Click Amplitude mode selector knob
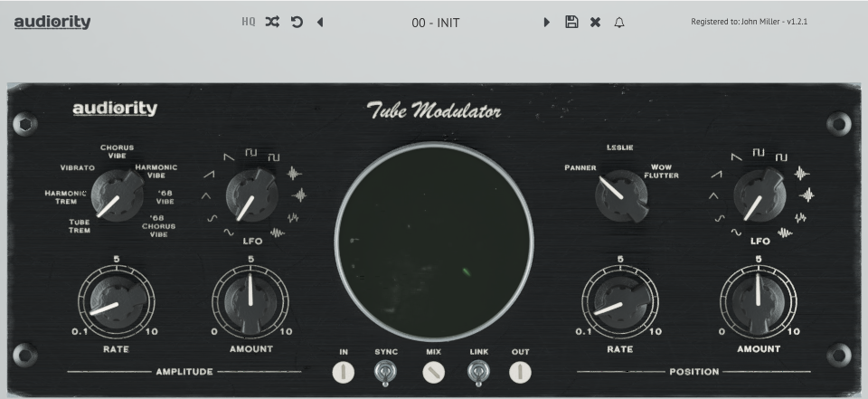Viewport: 868px width, 399px height. point(117,195)
